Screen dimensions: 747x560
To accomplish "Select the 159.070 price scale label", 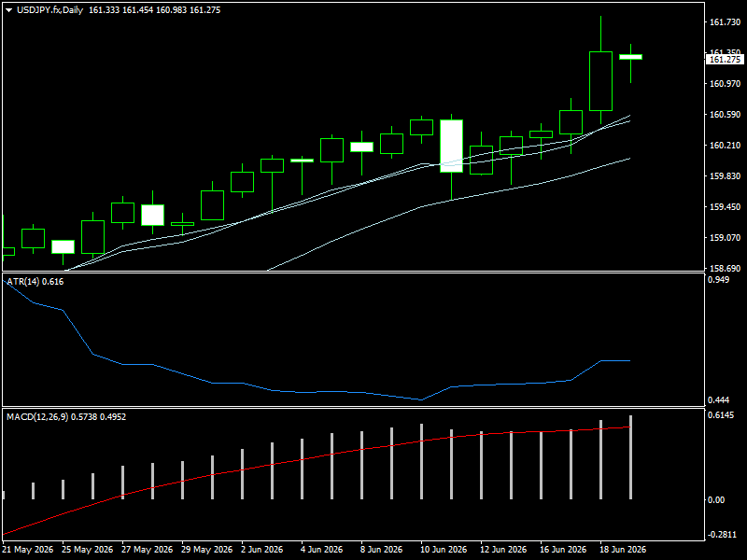I will coord(726,238).
